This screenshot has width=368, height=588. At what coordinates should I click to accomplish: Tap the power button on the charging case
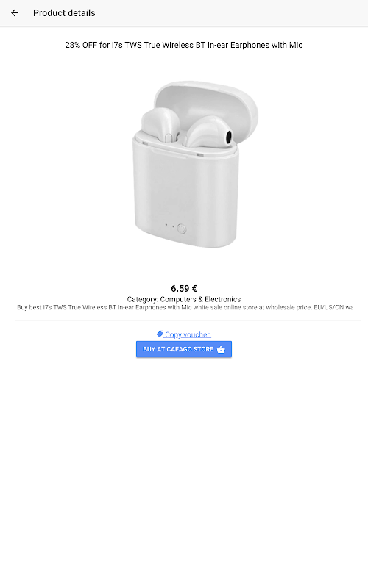tap(181, 229)
